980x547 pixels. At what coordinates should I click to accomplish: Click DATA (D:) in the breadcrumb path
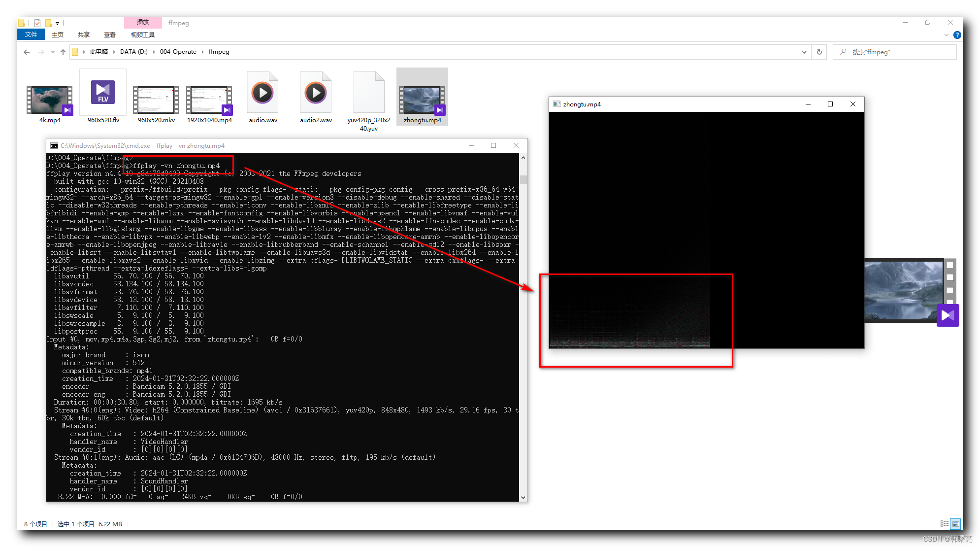(133, 52)
